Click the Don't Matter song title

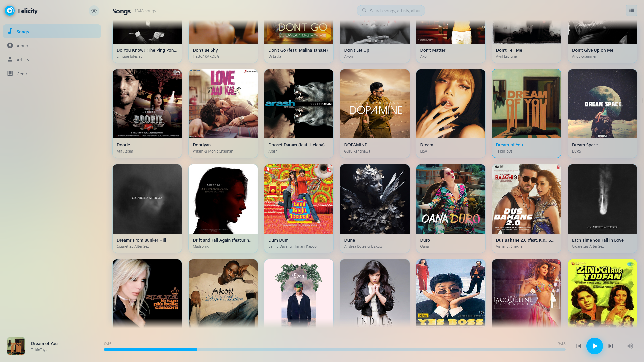[433, 50]
